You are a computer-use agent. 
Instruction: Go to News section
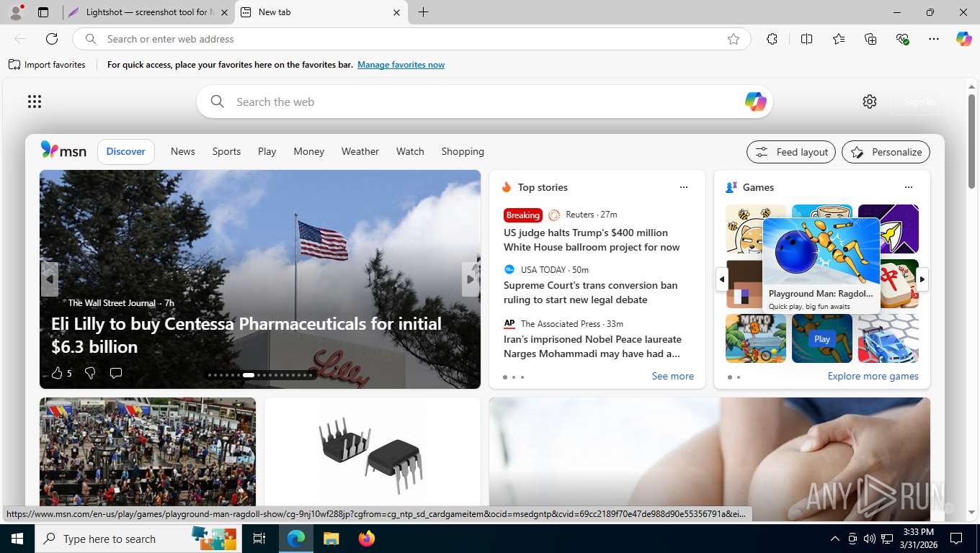pos(183,151)
